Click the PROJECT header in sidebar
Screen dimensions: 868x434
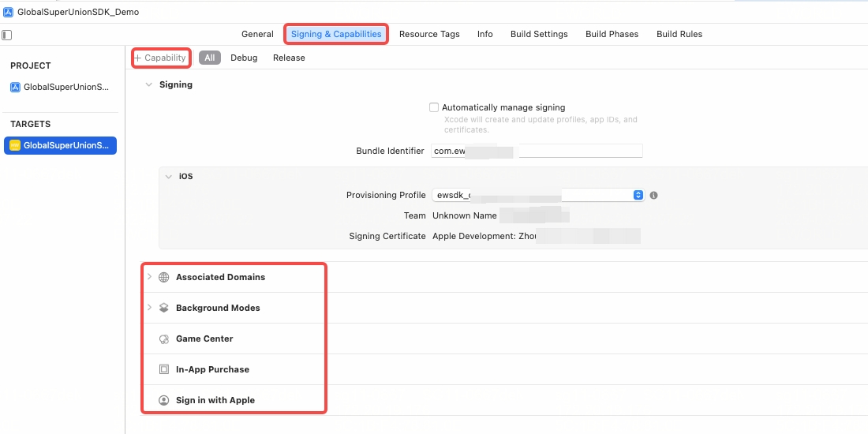[x=31, y=65]
